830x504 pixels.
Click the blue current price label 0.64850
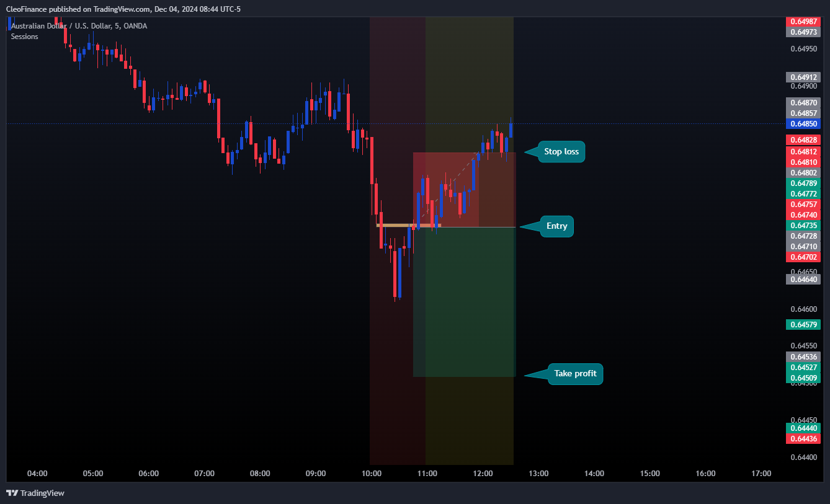point(803,124)
